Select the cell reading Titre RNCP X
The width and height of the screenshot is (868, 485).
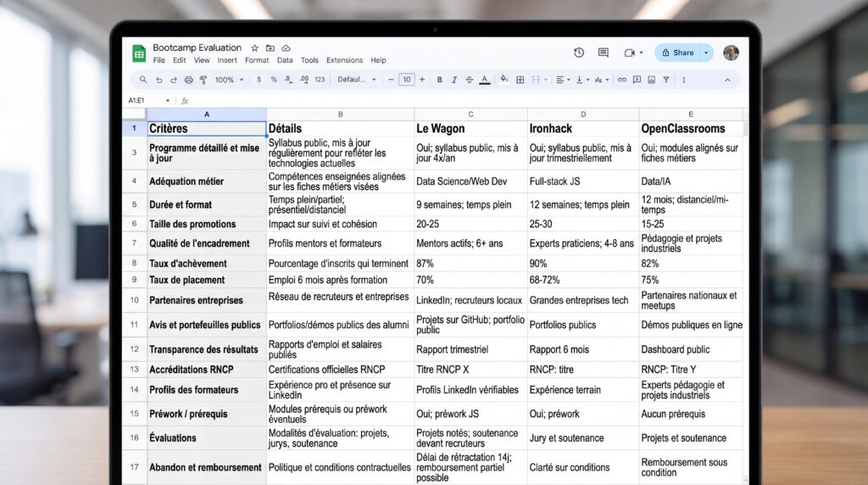pyautogui.click(x=470, y=370)
